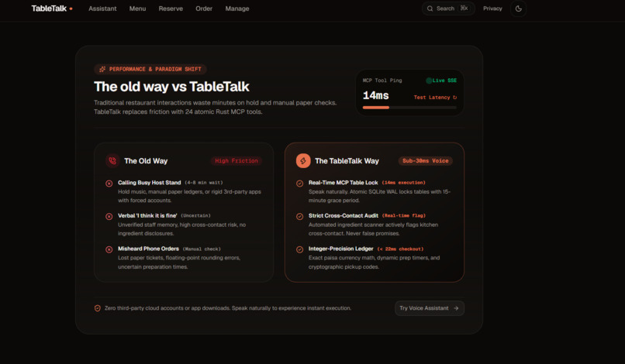Click the X icon beside Verbal 'I think it is fine'

coord(109,217)
